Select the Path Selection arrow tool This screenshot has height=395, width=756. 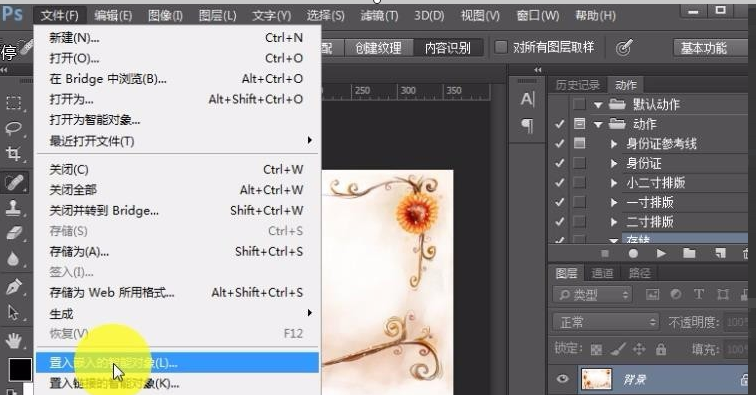[14, 312]
